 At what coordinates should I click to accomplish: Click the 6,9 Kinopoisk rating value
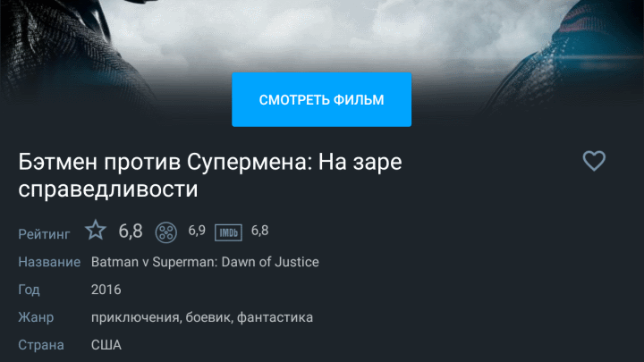pyautogui.click(x=197, y=231)
